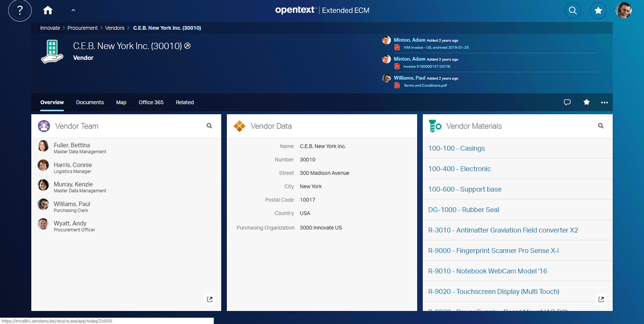Click the street value 300 Madison Avenue
The height and width of the screenshot is (324, 644).
tap(324, 173)
